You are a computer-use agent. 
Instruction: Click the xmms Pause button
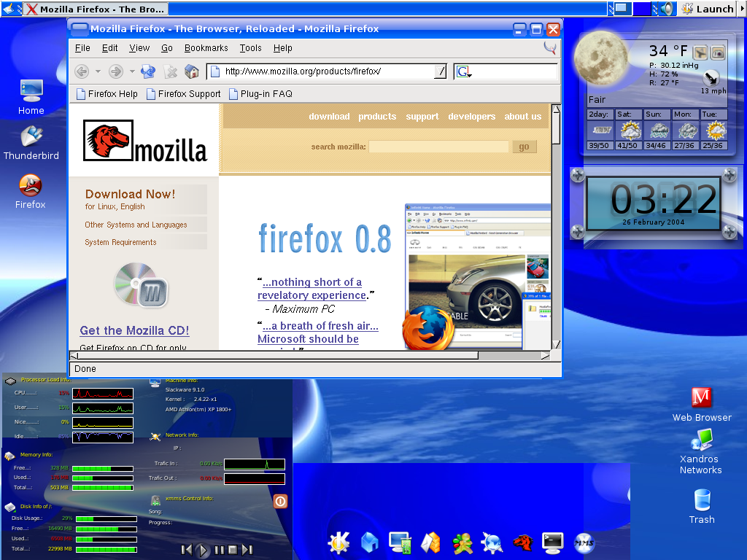tap(219, 550)
